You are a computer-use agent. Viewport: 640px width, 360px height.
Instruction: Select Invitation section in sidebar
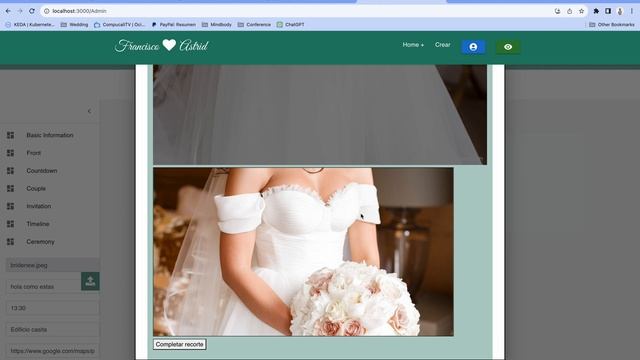pyautogui.click(x=39, y=206)
